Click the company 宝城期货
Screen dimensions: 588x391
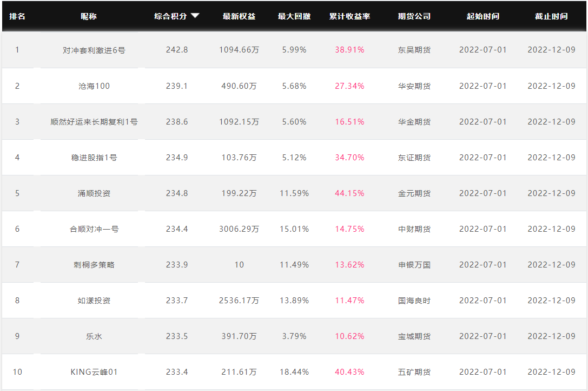(x=414, y=336)
